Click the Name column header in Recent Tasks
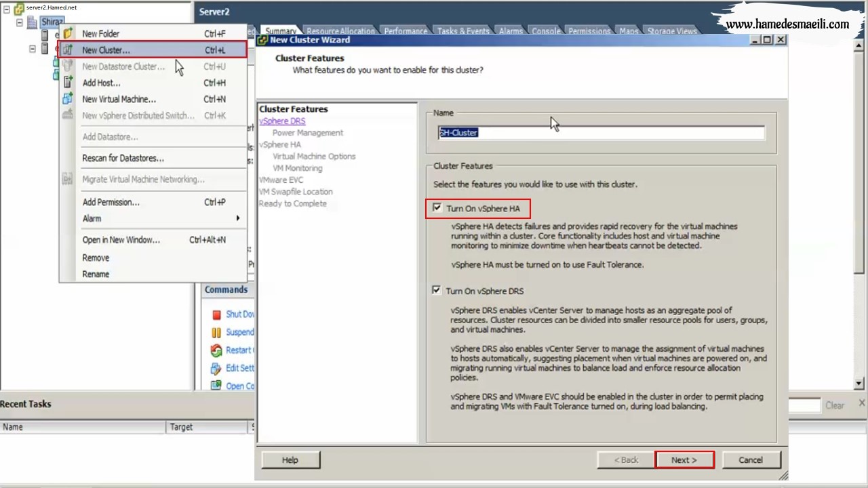 (83, 427)
